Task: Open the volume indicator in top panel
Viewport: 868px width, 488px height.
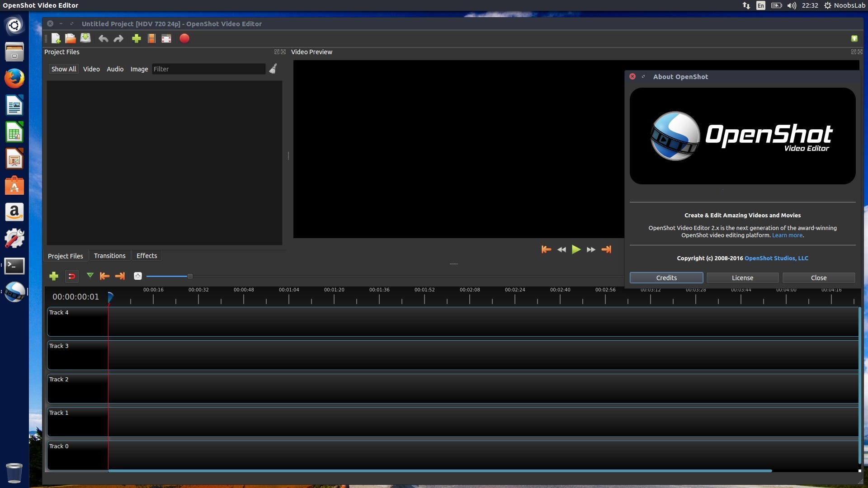Action: pyautogui.click(x=792, y=5)
